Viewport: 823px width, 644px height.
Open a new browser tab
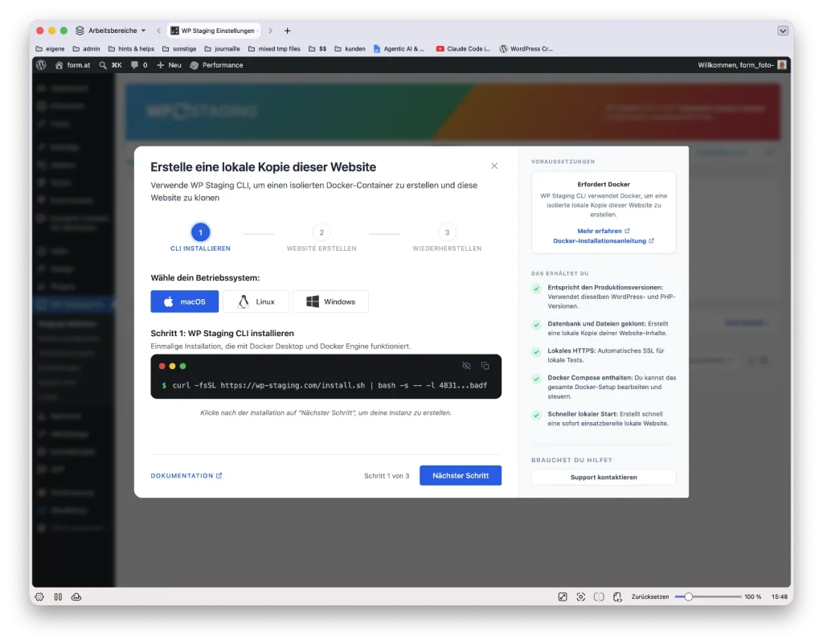pyautogui.click(x=287, y=31)
